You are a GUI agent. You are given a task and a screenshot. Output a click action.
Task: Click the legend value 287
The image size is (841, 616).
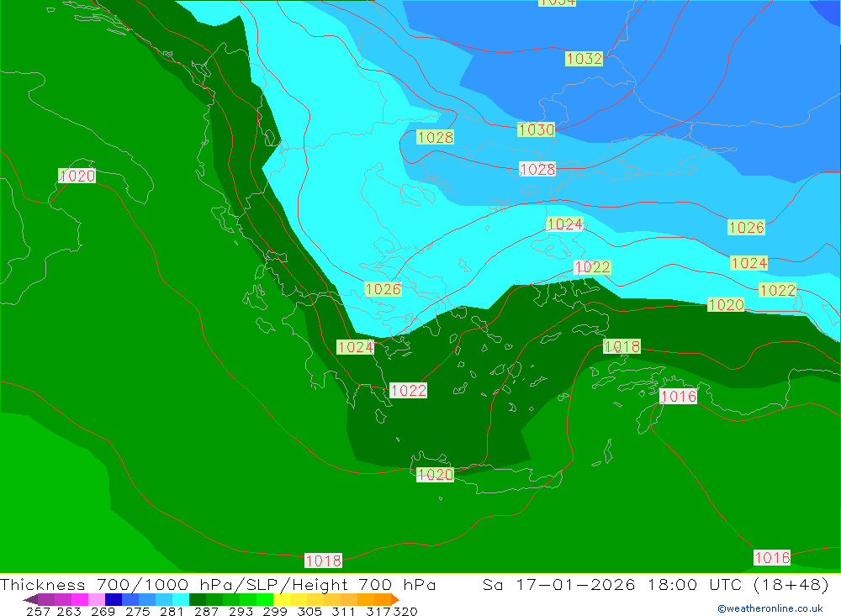[x=207, y=611]
